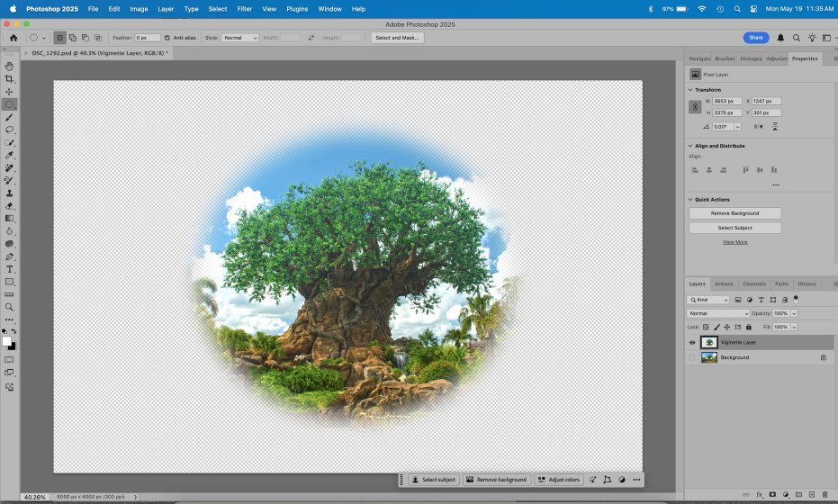Switch to the Paths tab
838x504 pixels.
781,283
